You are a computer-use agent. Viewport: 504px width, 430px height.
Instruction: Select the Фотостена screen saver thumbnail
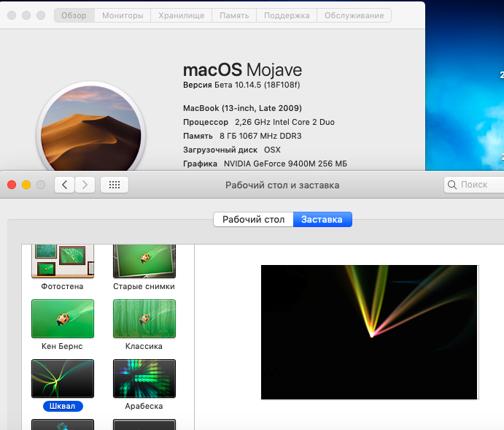click(63, 261)
